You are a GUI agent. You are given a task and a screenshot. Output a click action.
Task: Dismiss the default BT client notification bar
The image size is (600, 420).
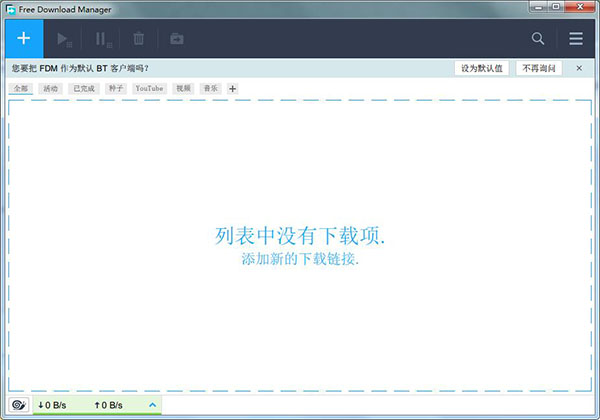pos(580,68)
